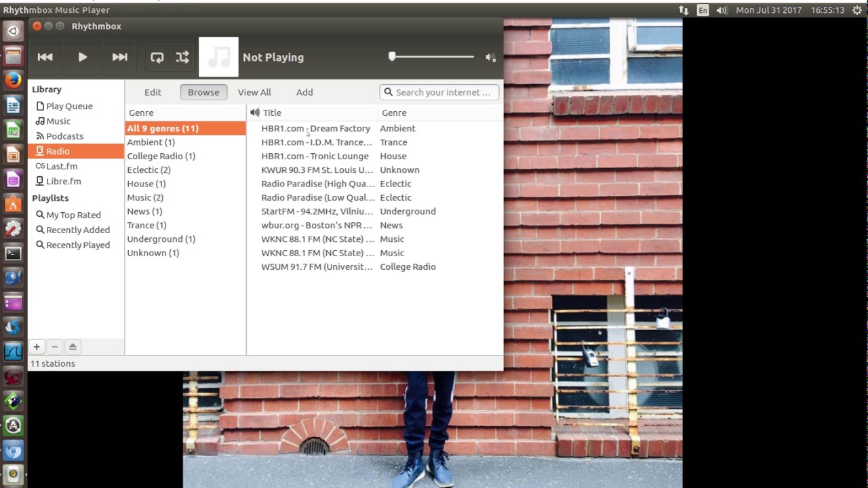Click the Edit button
Viewport: 868px width, 488px height.
pos(153,92)
